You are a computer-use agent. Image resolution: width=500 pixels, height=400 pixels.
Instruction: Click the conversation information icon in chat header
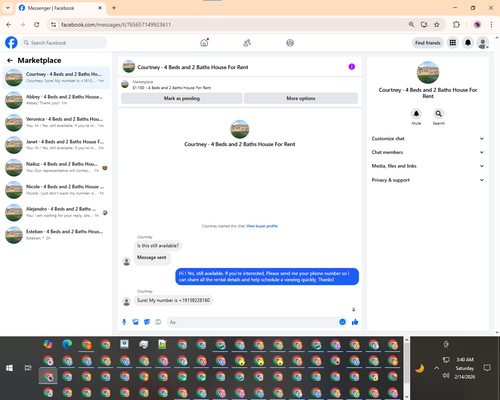pos(352,67)
